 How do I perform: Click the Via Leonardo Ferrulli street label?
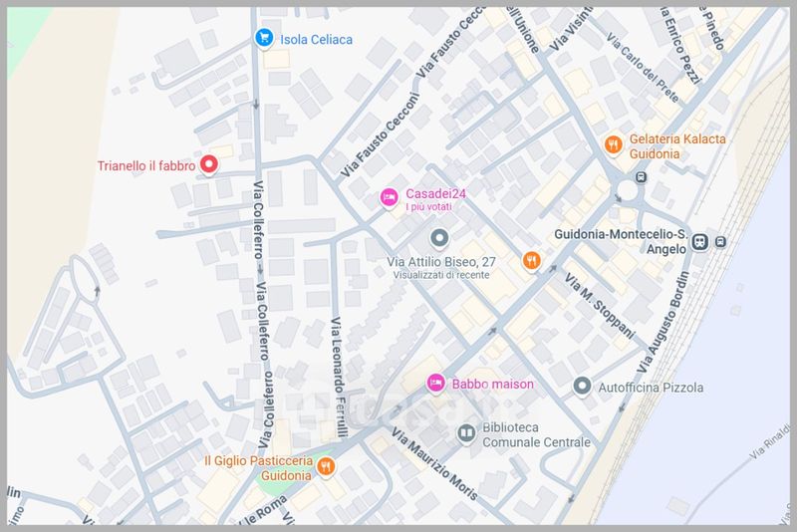click(x=339, y=377)
